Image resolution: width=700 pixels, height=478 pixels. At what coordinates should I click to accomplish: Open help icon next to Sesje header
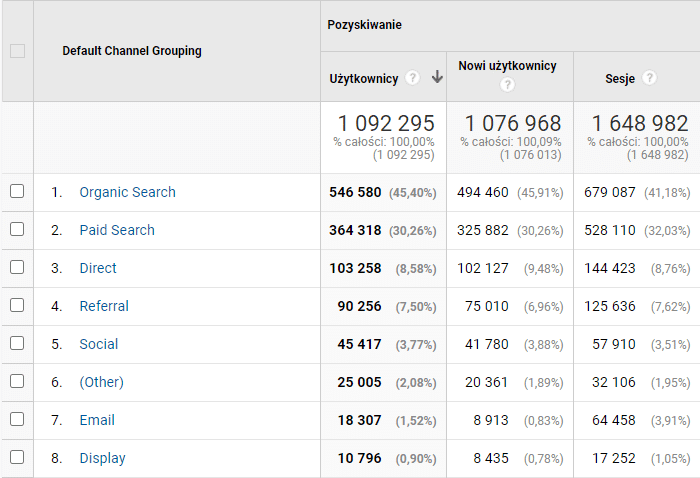tap(649, 78)
